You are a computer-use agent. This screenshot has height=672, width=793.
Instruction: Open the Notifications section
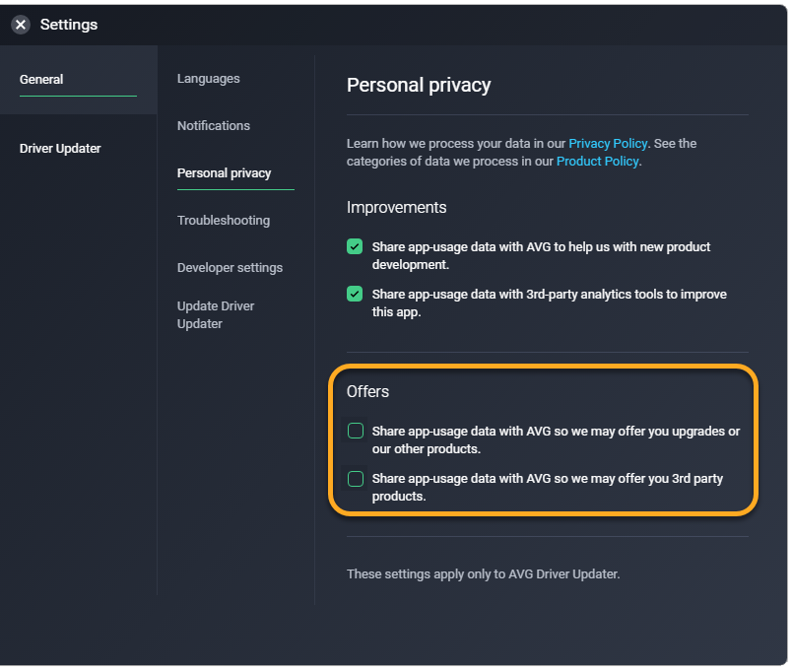(x=213, y=126)
